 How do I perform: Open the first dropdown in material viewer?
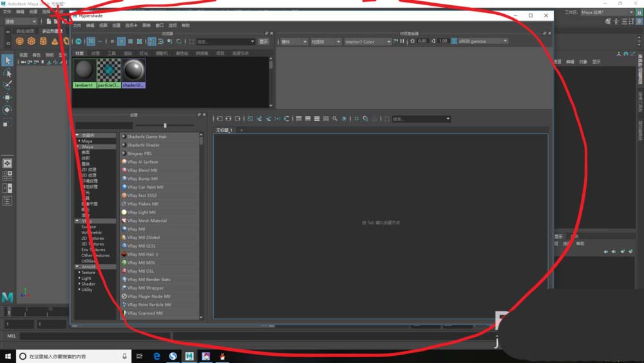[x=294, y=41]
